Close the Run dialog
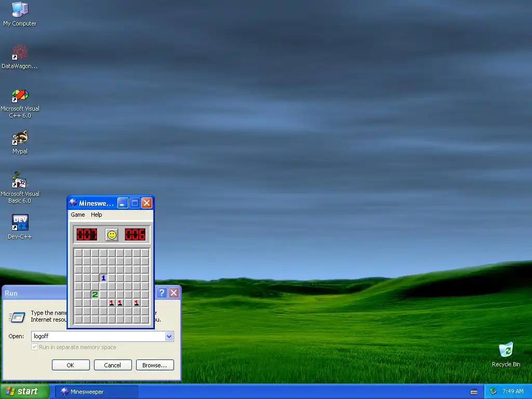The image size is (532, 399). [x=174, y=293]
